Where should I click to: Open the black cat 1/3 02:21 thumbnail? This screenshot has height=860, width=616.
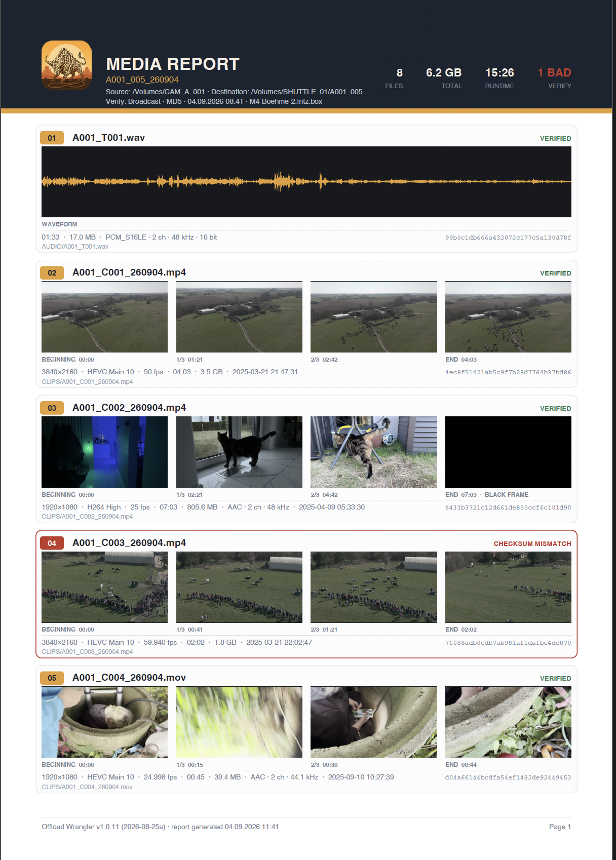tap(239, 452)
